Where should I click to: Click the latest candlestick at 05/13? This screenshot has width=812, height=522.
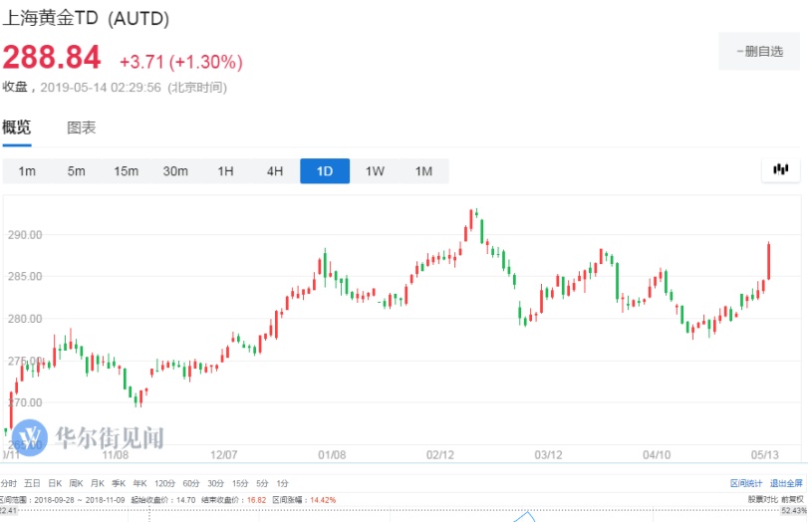[x=769, y=261]
